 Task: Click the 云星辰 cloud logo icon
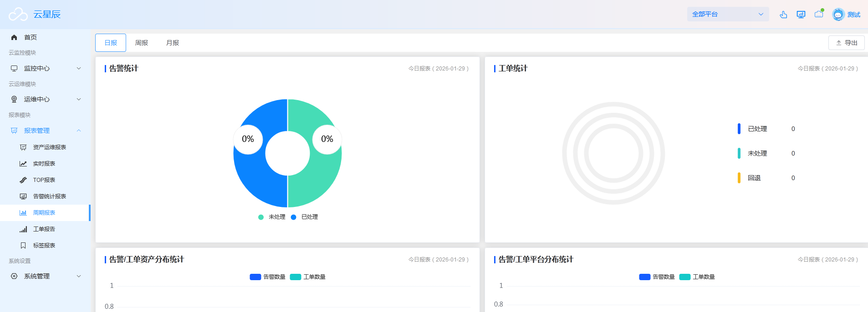[18, 15]
